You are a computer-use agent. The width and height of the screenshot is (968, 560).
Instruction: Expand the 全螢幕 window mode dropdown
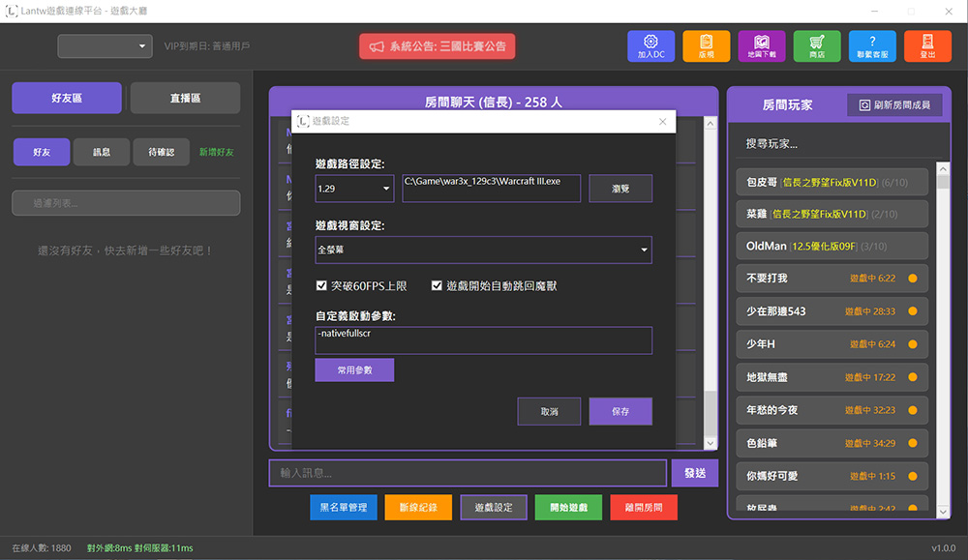(483, 250)
